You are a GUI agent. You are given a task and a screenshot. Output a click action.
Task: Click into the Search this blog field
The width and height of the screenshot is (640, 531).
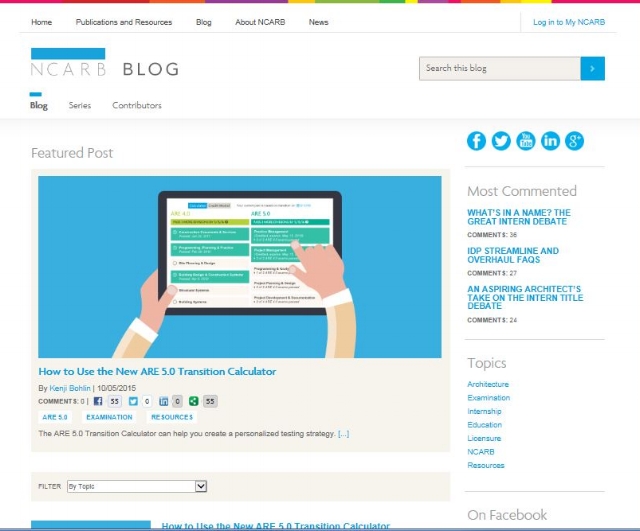[500, 69]
